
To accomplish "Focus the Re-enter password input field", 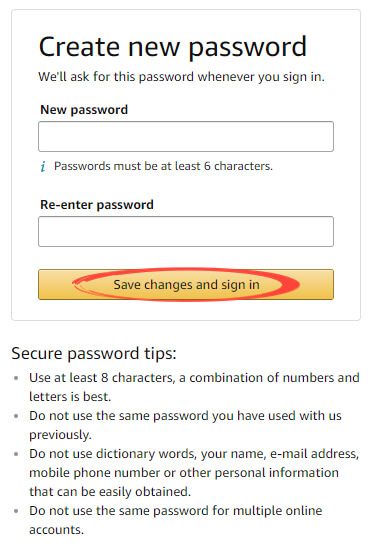I will (x=186, y=232).
